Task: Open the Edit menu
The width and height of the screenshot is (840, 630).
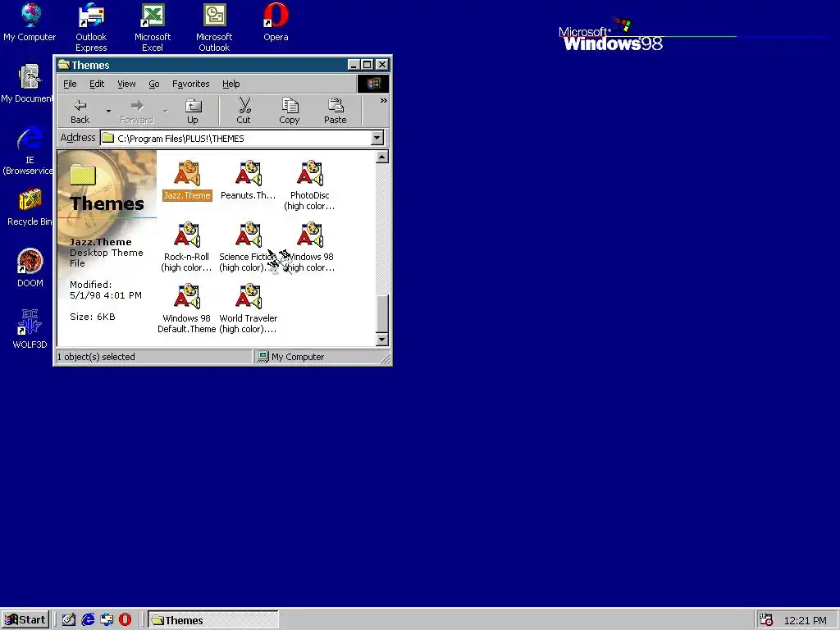Action: 97,84
